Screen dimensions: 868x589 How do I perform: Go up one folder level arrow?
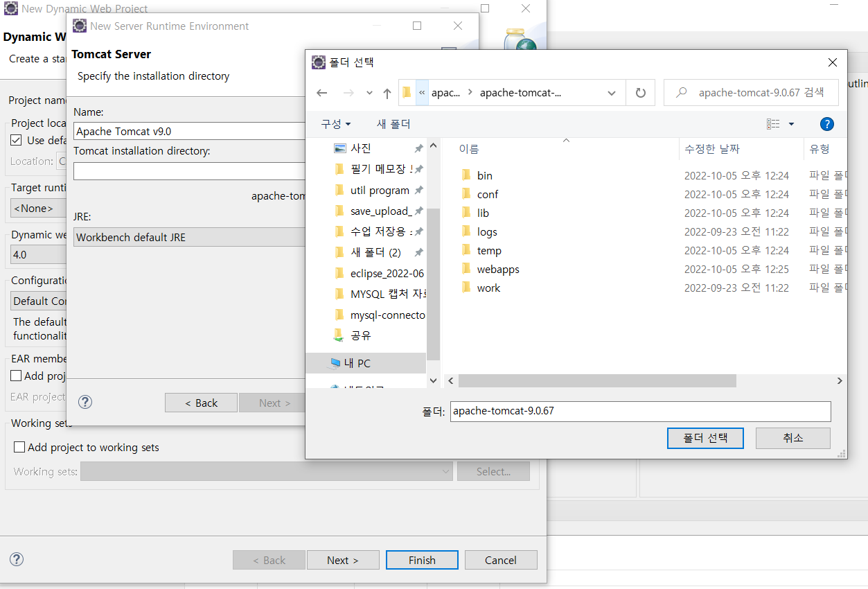pyautogui.click(x=387, y=93)
